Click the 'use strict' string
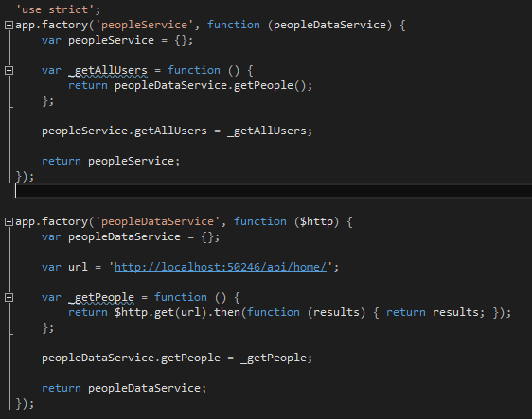Viewport: 532px width, 419px height. 55,9
